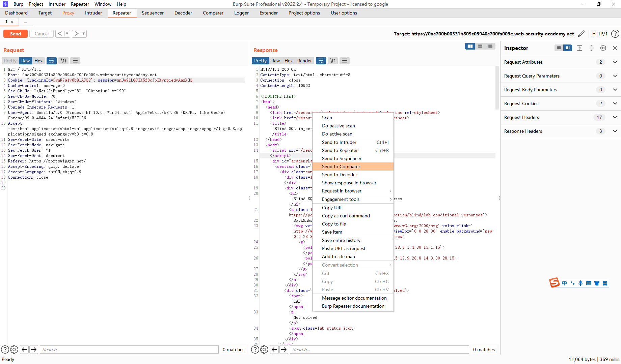Choose Do active scan menu entry
The image size is (621, 364).
(353, 134)
